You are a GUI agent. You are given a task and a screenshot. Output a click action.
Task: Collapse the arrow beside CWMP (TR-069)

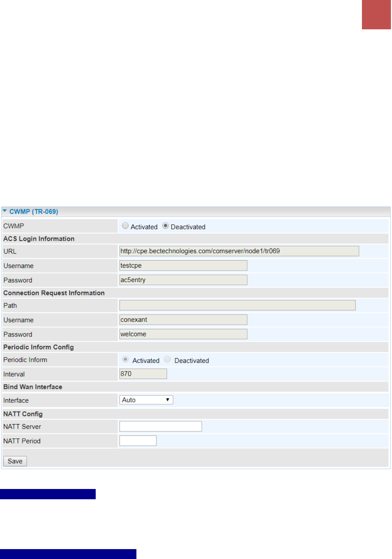point(4,211)
